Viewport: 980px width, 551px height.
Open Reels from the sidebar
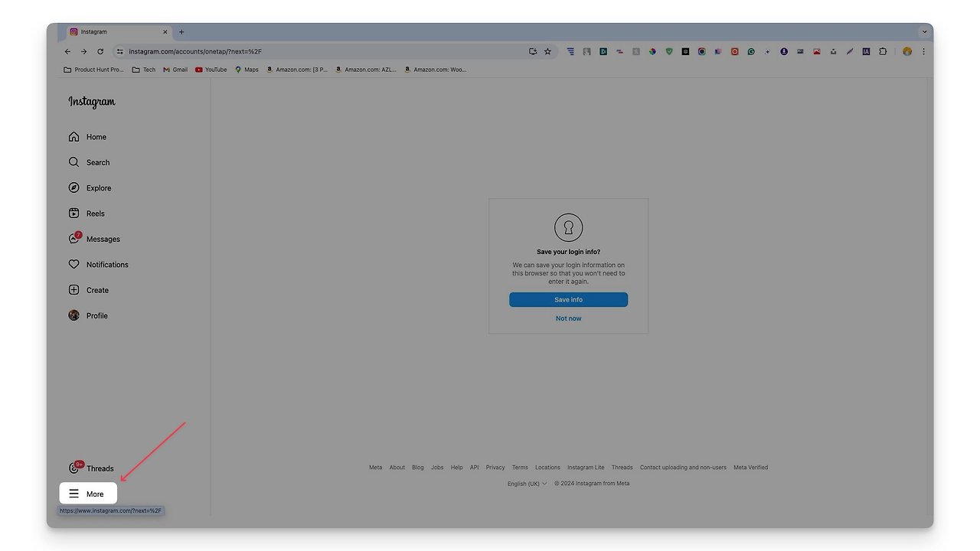point(87,214)
